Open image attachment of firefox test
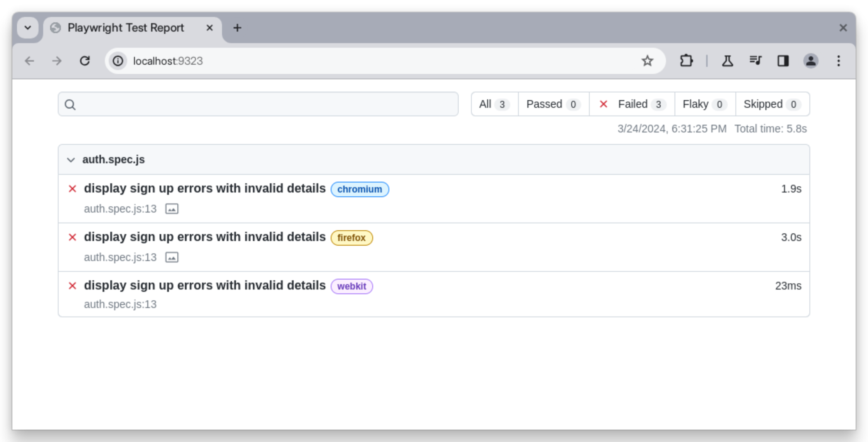 click(172, 257)
